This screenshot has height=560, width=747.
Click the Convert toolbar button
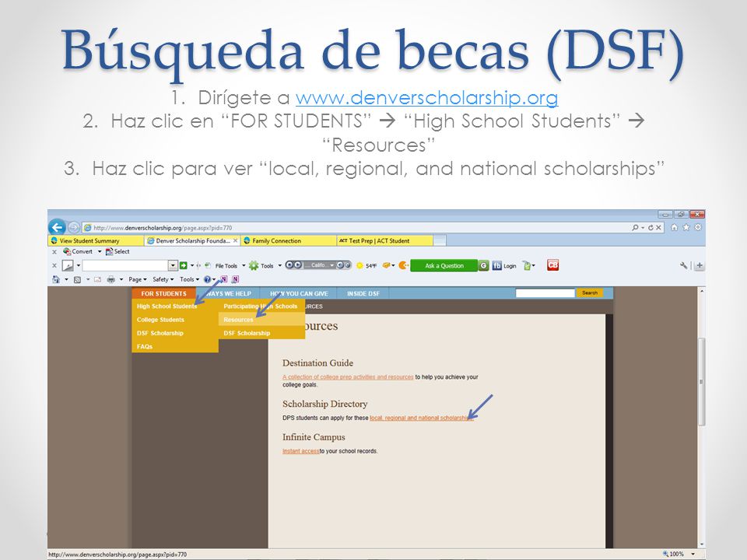(78, 251)
